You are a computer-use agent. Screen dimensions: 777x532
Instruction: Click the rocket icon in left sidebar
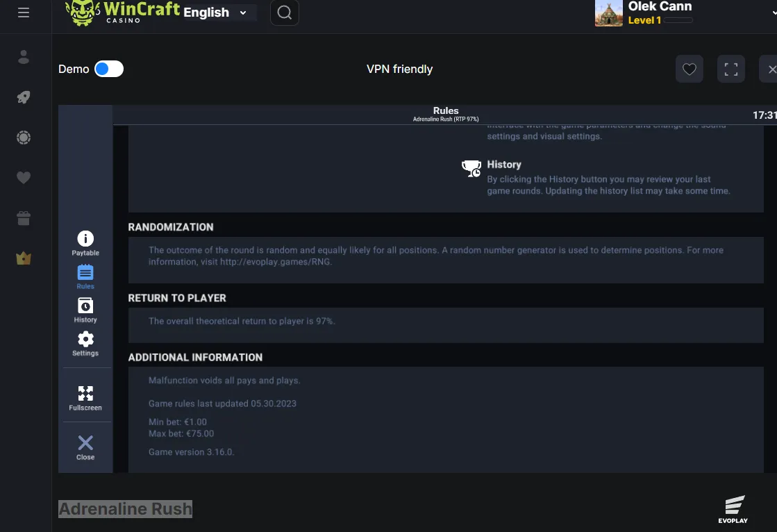pyautogui.click(x=24, y=97)
